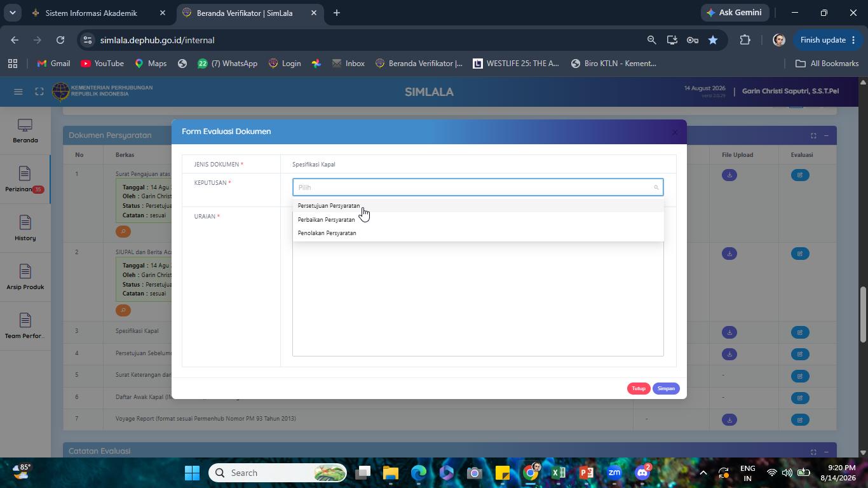Switch to Sistem Informasi Akademik tab
The image size is (868, 488).
coord(91,13)
